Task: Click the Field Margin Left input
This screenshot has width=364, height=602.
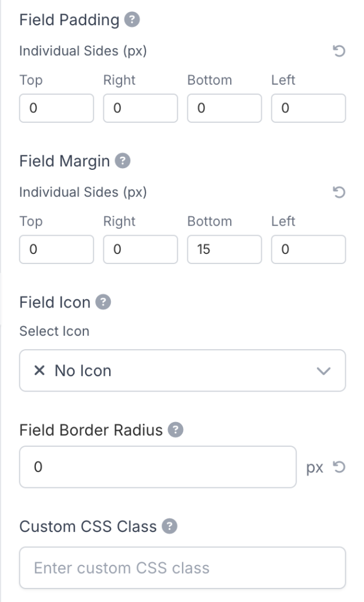Action: 308,249
